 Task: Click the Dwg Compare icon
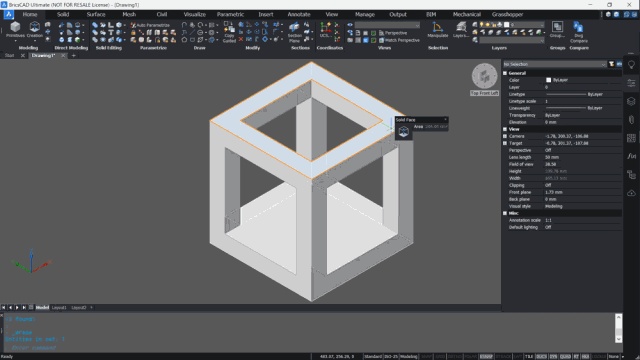[578, 32]
